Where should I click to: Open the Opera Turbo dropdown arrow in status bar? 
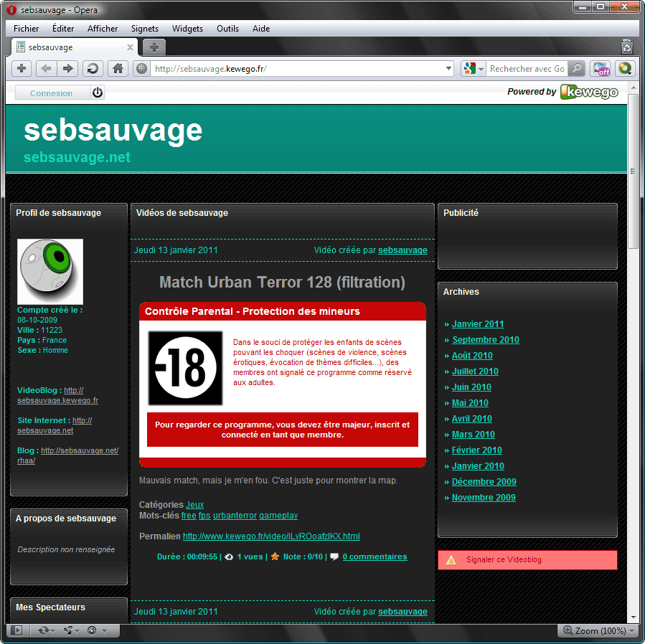coord(104,630)
